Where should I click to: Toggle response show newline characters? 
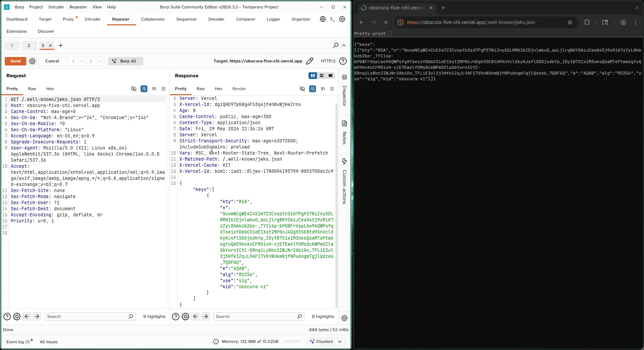(x=323, y=89)
